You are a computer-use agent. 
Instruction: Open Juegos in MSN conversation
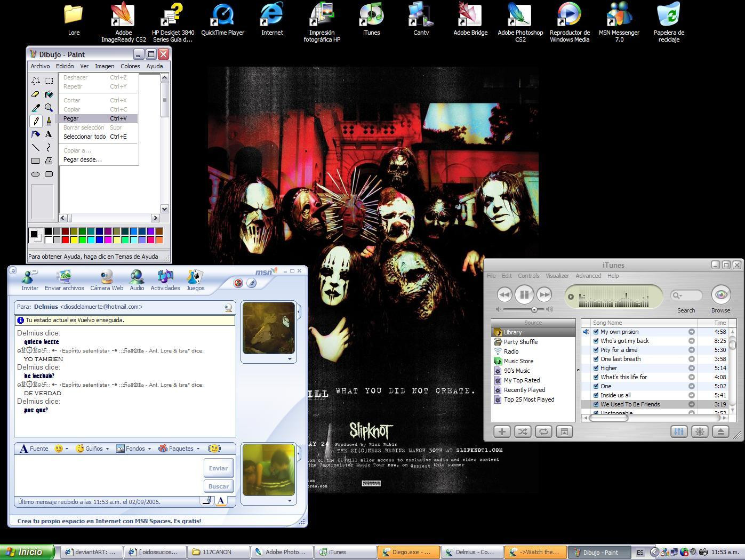pyautogui.click(x=195, y=281)
